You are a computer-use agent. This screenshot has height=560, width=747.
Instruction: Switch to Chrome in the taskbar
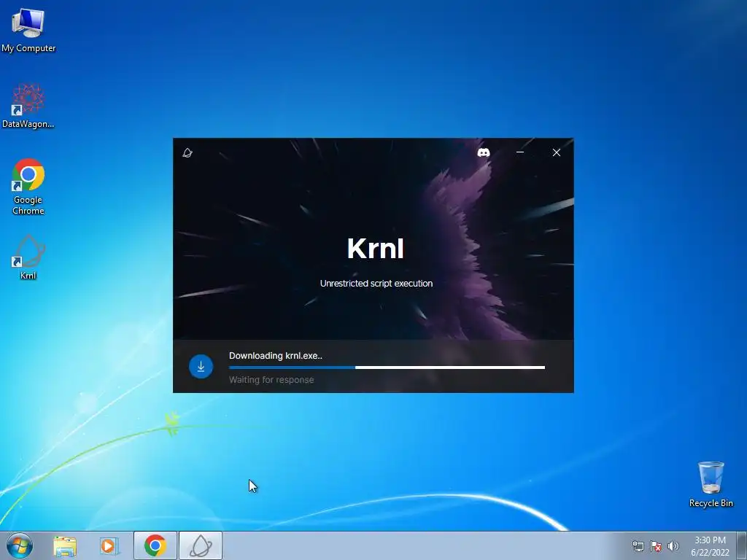pos(155,545)
